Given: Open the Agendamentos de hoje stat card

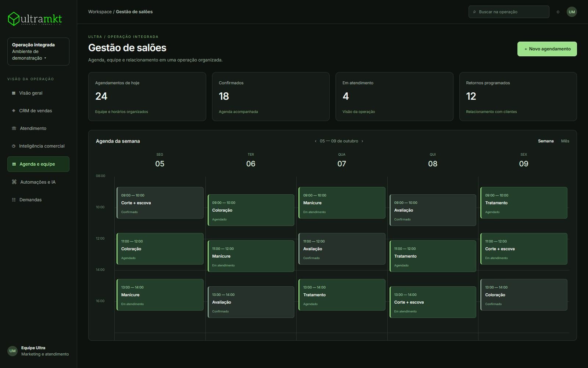Looking at the screenshot, I should 147,97.
